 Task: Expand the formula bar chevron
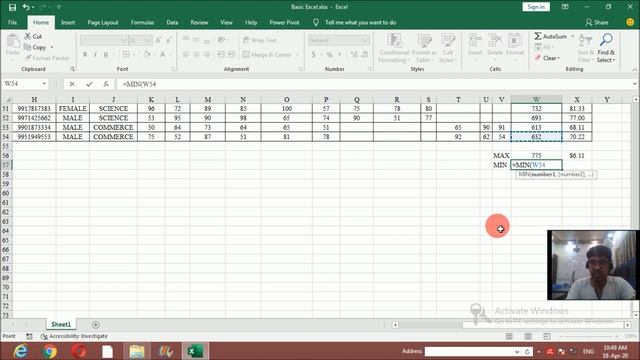[634, 84]
